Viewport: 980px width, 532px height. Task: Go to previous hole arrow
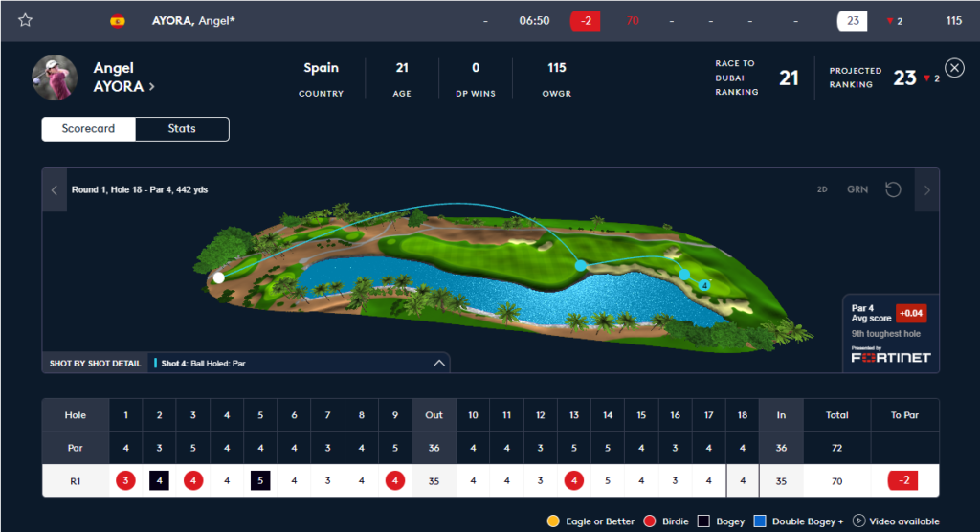[54, 189]
